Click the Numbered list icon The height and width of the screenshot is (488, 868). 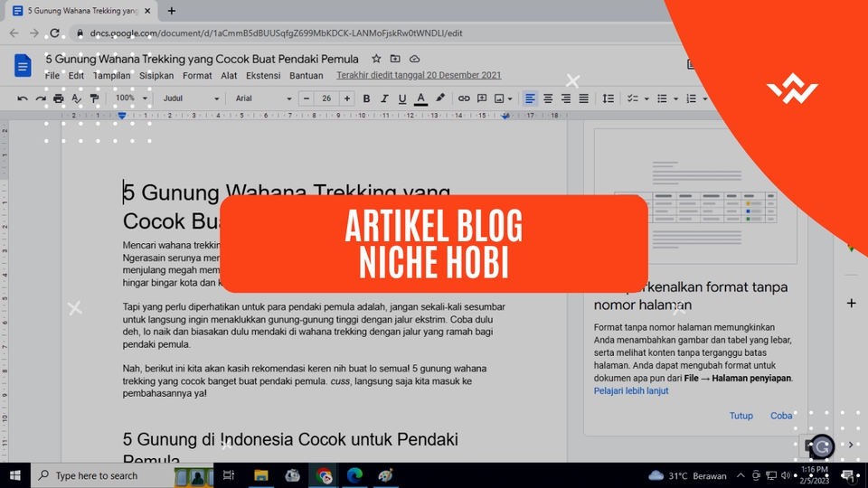tap(692, 99)
